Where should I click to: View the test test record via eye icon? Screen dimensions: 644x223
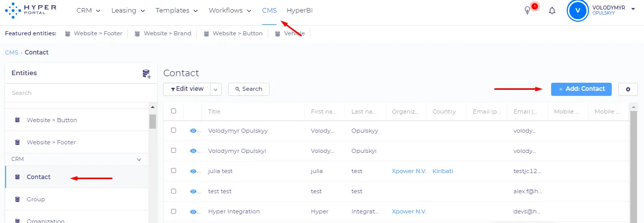tap(193, 191)
